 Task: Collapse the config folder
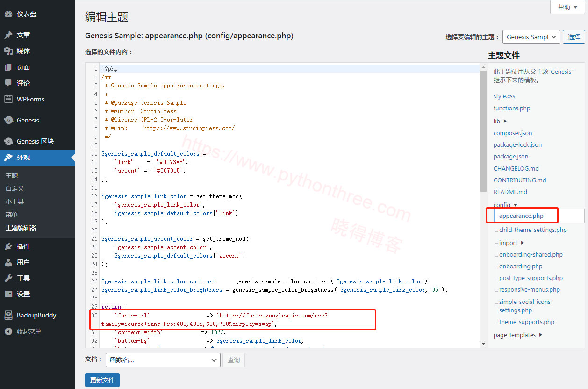[x=505, y=205]
